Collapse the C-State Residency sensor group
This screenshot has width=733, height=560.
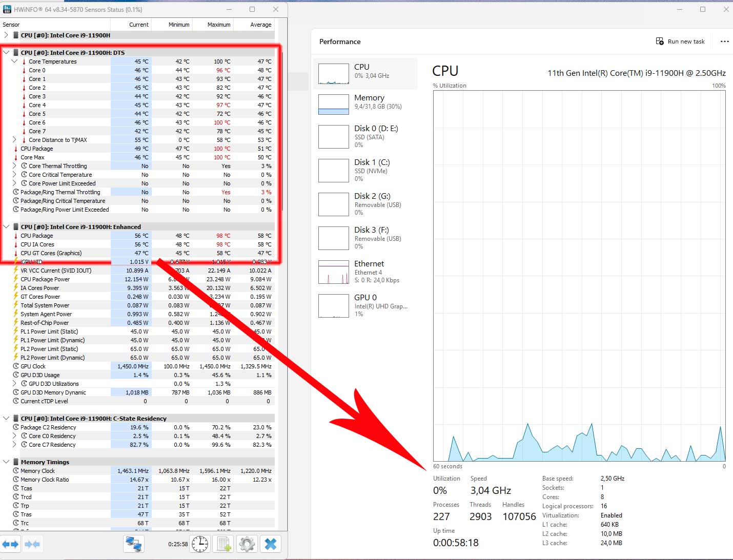(x=6, y=419)
